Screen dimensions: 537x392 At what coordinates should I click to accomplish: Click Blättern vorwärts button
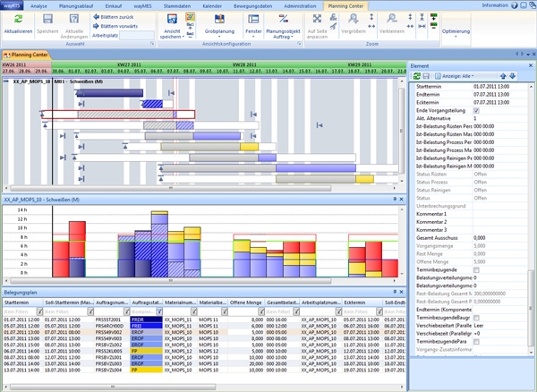pyautogui.click(x=115, y=26)
